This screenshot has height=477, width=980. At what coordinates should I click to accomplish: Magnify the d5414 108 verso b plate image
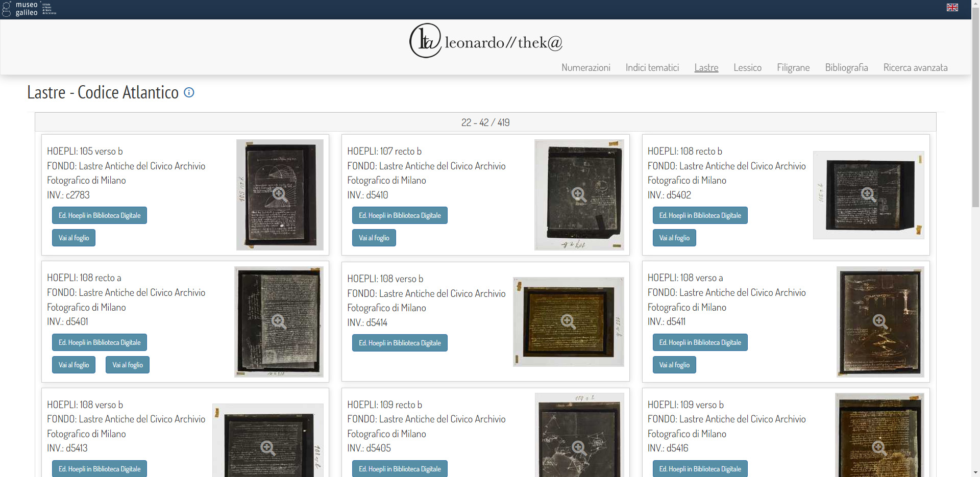(x=568, y=321)
